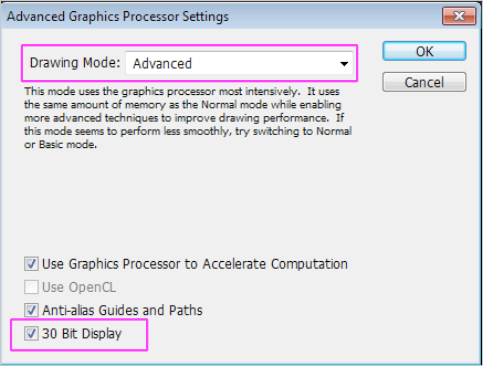
Task: Click the Use OpenCL label text
Action: (79, 287)
